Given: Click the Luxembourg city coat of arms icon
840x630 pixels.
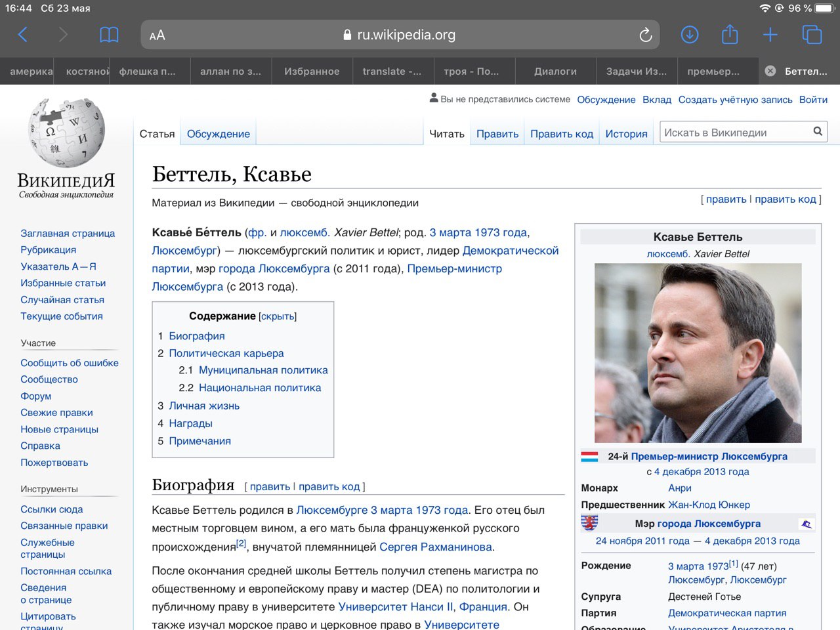Looking at the screenshot, I should 589,523.
